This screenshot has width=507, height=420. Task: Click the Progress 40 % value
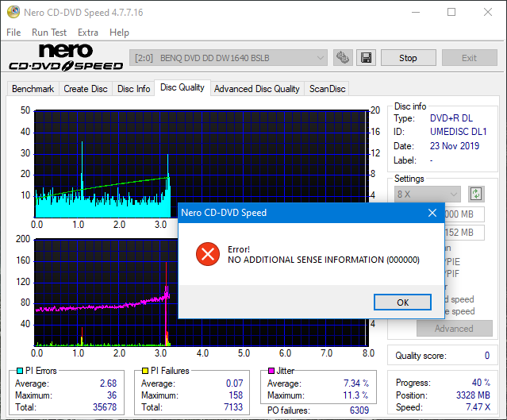(481, 383)
